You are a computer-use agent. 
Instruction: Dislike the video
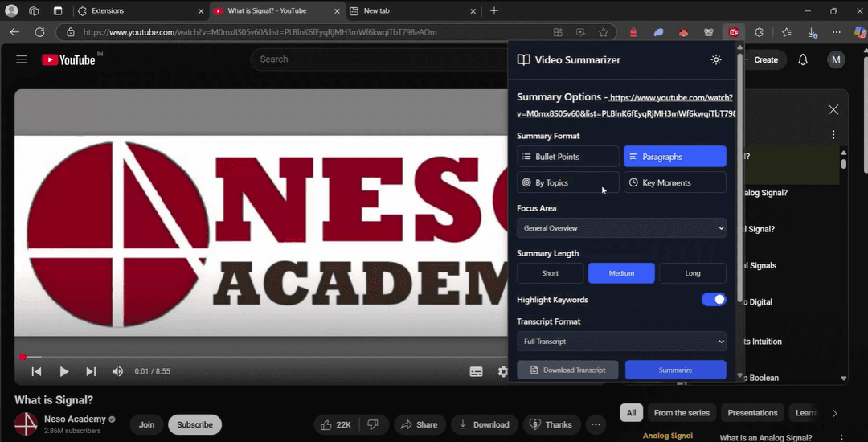pyautogui.click(x=373, y=425)
